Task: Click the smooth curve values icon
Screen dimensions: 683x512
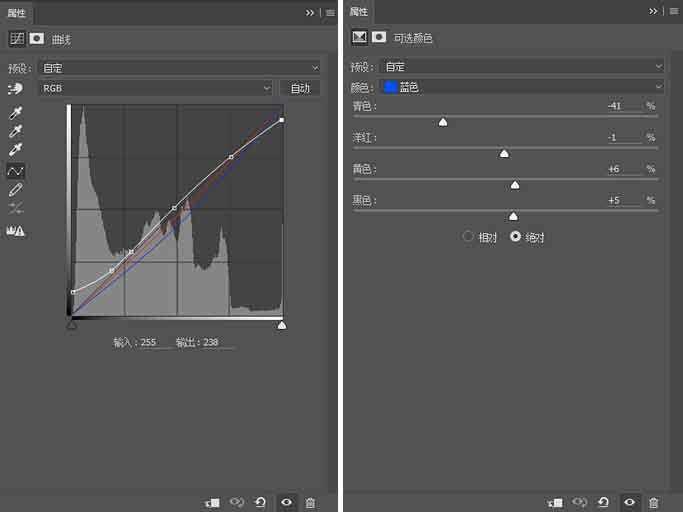Action: coord(16,208)
